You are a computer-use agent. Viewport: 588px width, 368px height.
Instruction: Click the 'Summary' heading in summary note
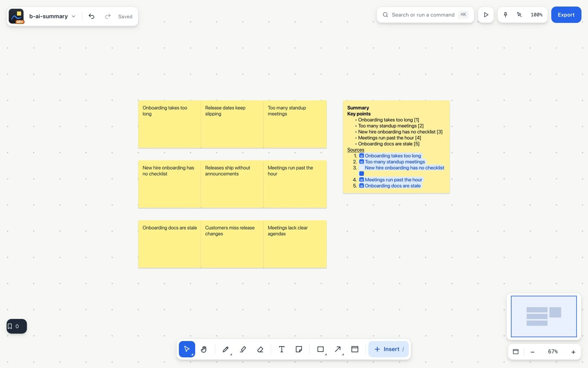pyautogui.click(x=358, y=108)
